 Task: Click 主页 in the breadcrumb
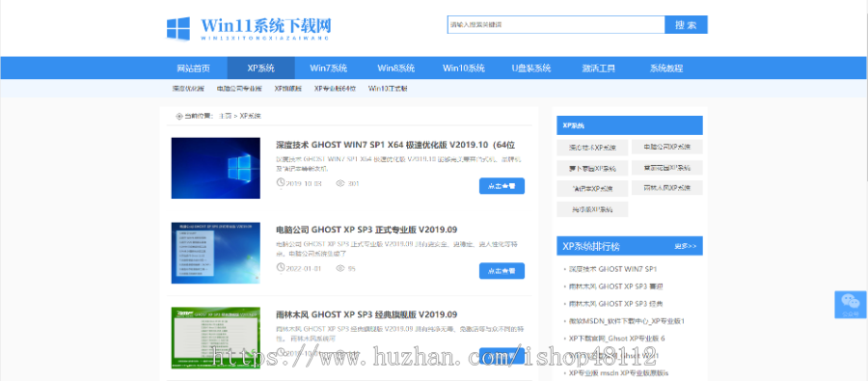225,117
